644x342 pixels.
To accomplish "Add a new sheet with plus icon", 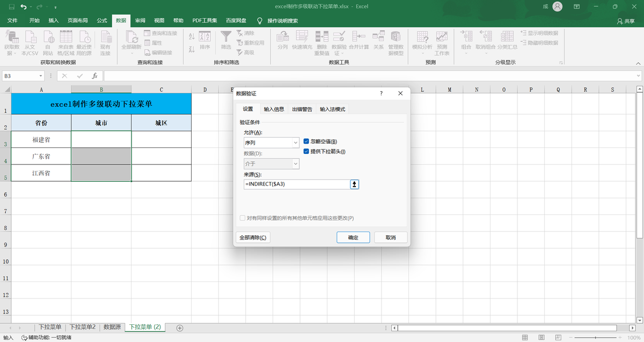I will 180,328.
